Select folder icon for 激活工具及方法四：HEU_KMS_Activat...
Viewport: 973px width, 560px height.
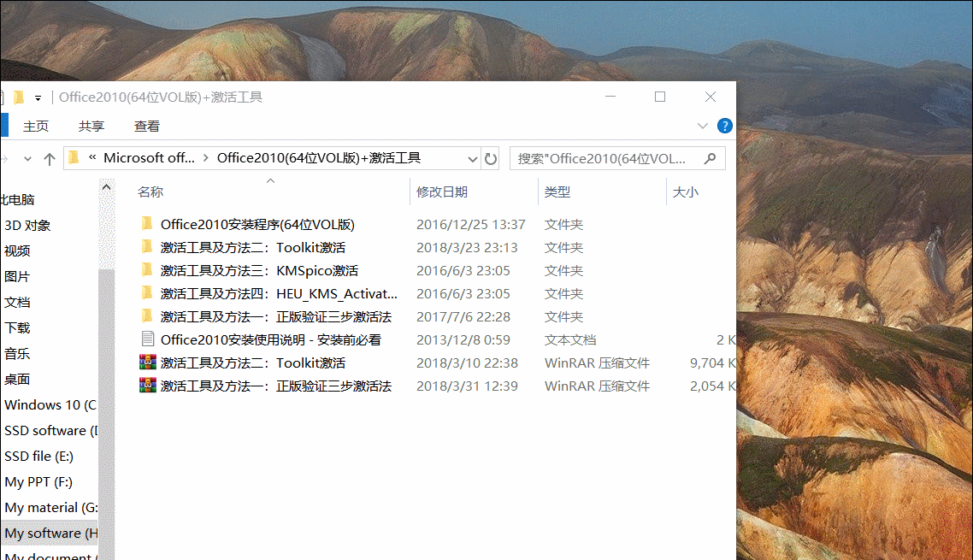pyautogui.click(x=147, y=292)
